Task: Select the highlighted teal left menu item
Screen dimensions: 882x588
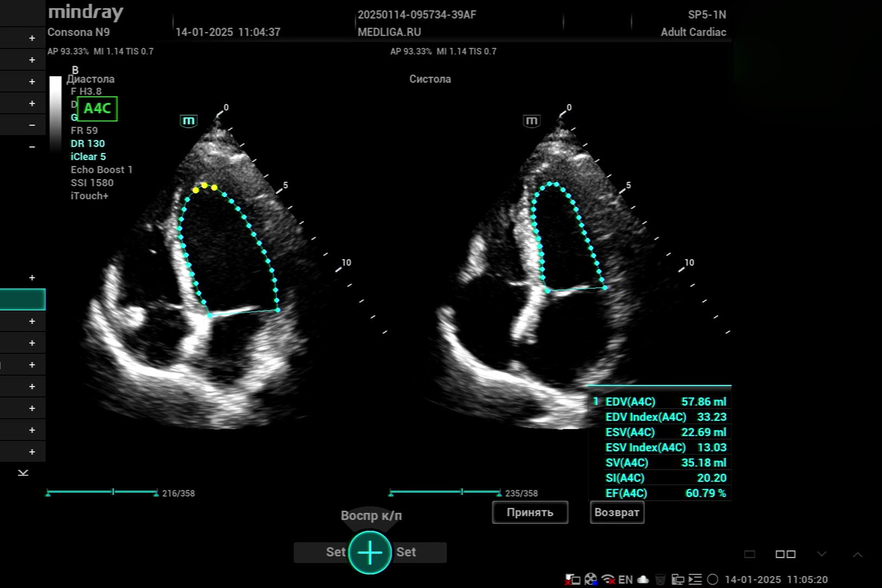Action: pyautogui.click(x=22, y=299)
